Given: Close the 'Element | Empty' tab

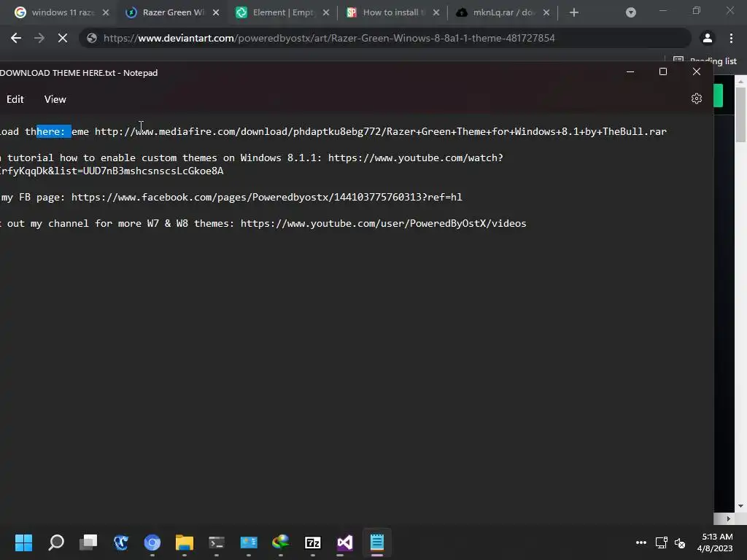Looking at the screenshot, I should tap(326, 12).
